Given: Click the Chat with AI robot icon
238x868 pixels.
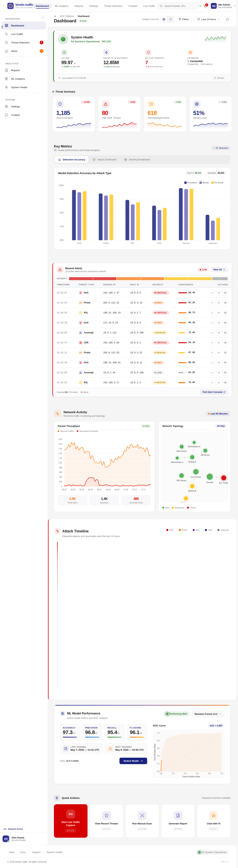Looking at the screenshot, I should pyautogui.click(x=214, y=816).
